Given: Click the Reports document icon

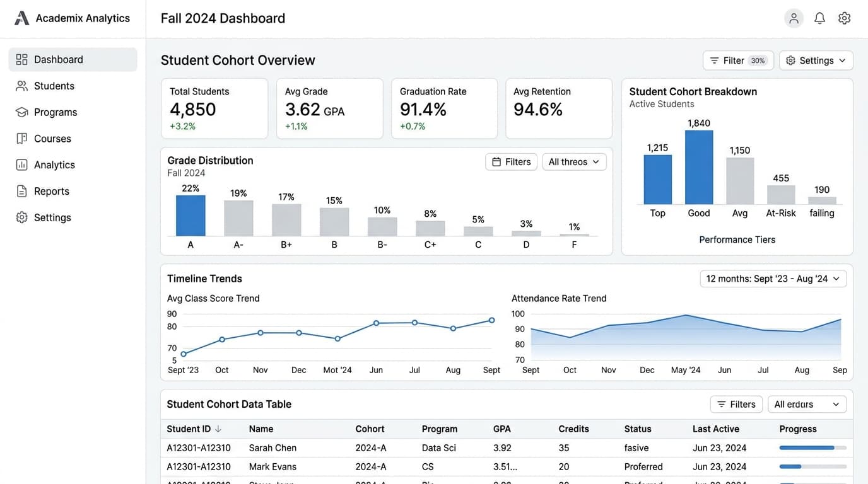Looking at the screenshot, I should [22, 191].
